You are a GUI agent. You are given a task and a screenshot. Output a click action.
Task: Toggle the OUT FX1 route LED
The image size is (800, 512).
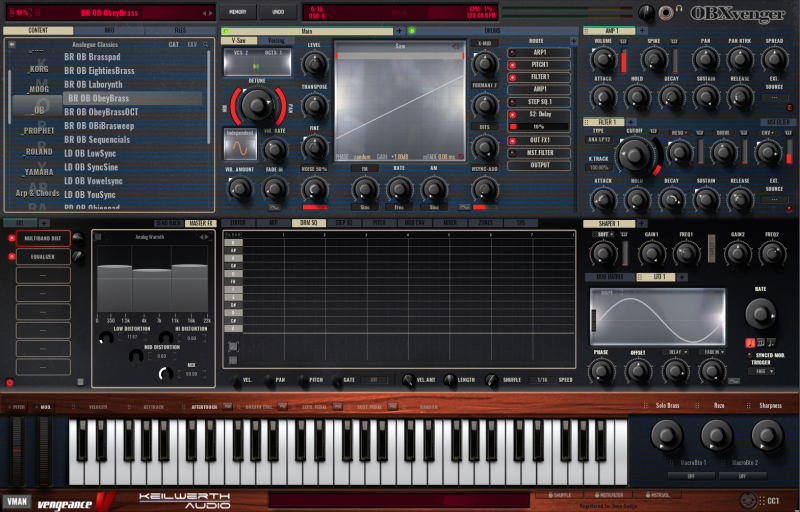(512, 141)
